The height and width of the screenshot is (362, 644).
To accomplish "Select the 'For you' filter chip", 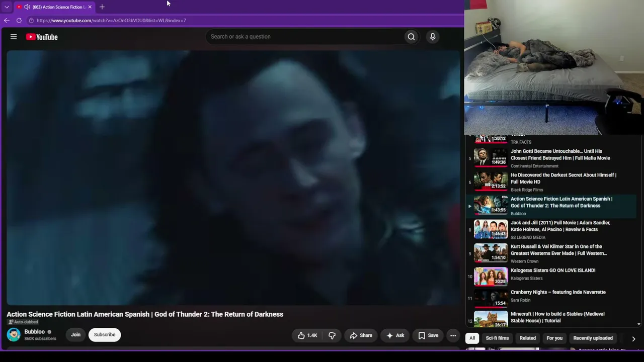I will coord(554,338).
